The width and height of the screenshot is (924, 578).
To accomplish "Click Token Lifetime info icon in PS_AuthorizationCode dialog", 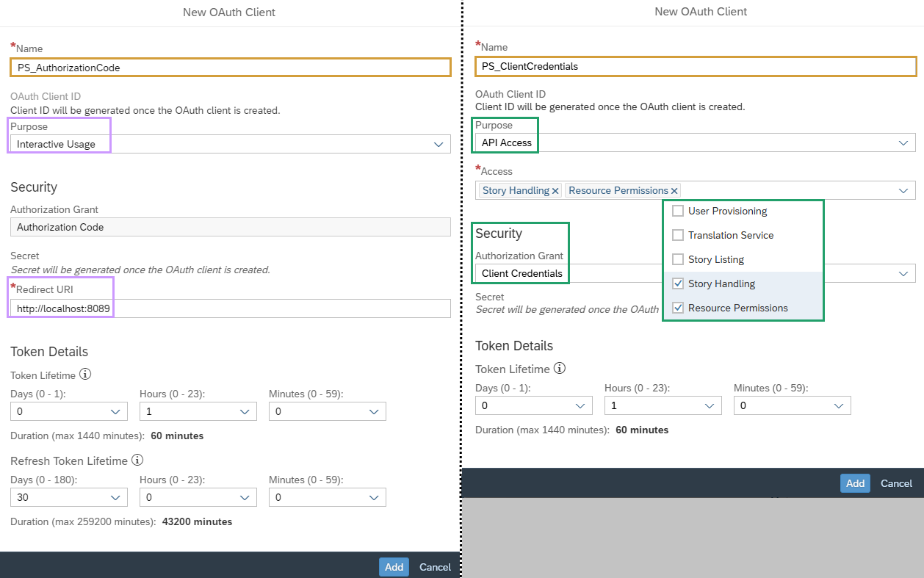I will (x=85, y=375).
